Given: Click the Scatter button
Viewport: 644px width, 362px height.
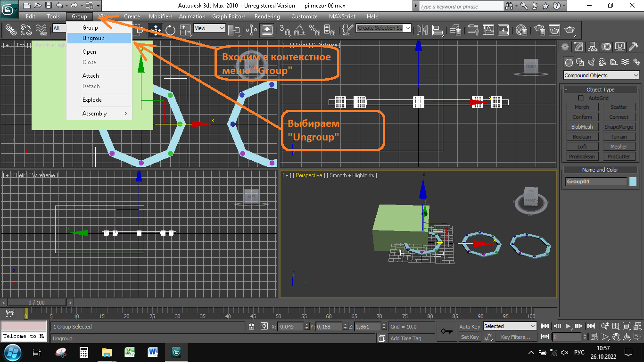Looking at the screenshot, I should (619, 107).
